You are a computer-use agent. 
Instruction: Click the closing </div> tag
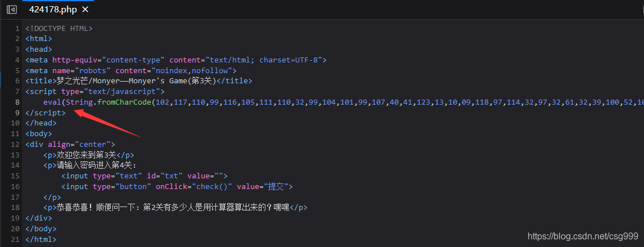(x=39, y=218)
